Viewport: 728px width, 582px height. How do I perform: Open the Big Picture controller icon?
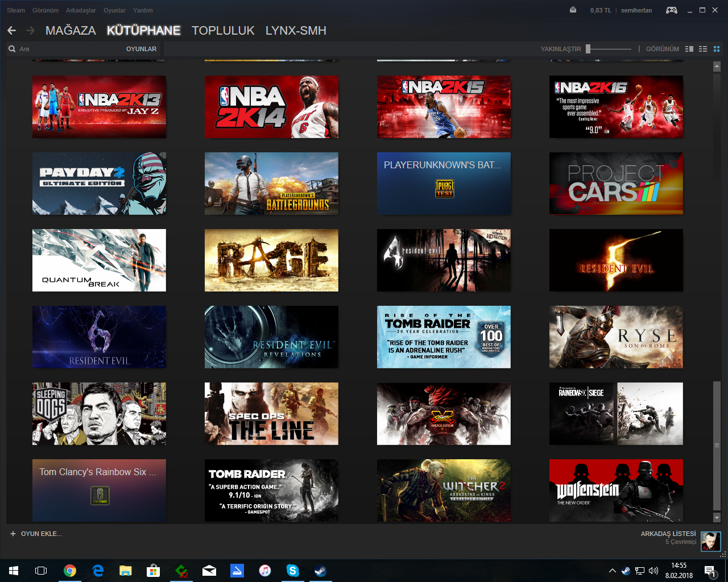672,10
